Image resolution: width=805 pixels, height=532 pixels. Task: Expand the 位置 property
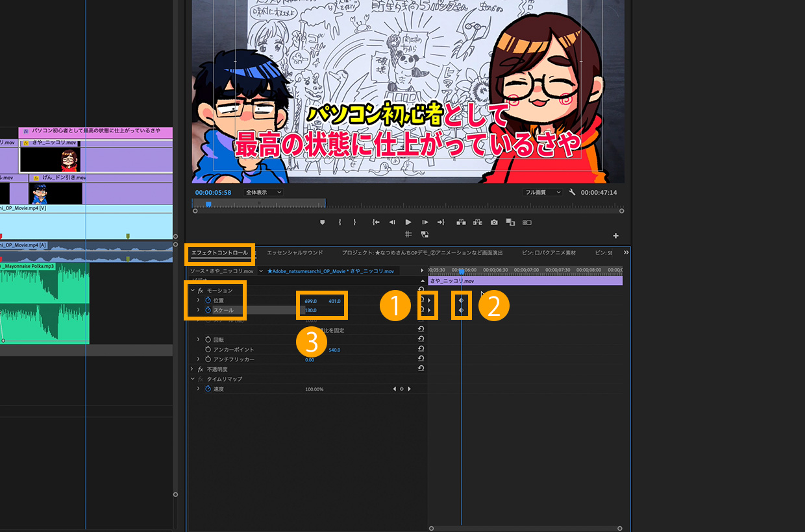point(199,300)
